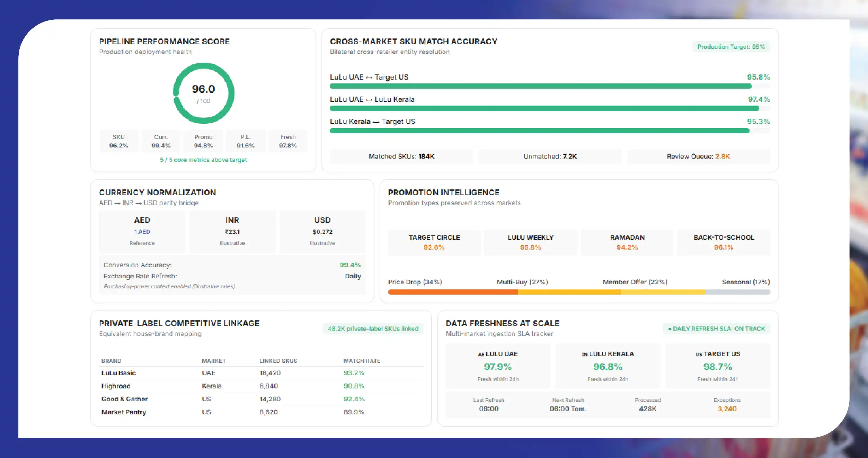The height and width of the screenshot is (458, 868).
Task: Sort by the MARKET column header
Action: [214, 361]
